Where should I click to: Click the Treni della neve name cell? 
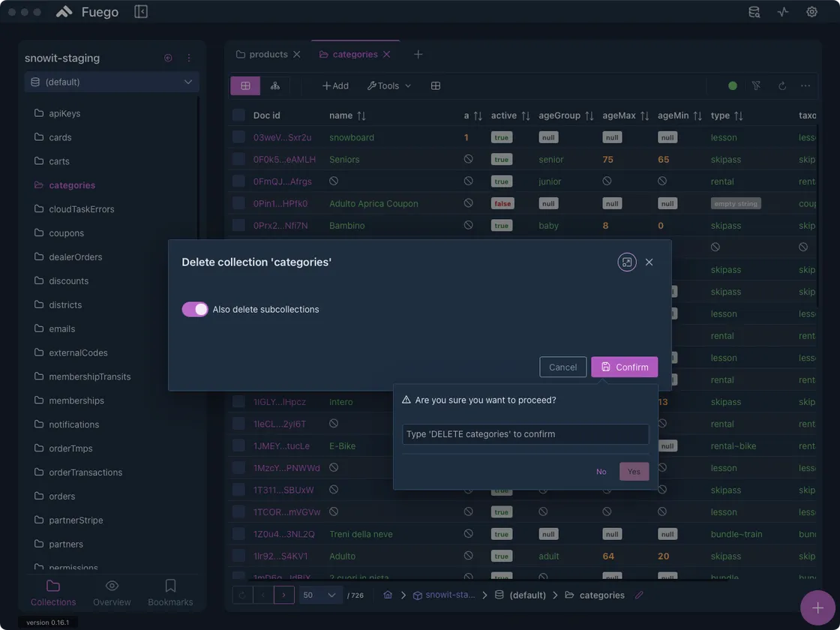point(361,534)
